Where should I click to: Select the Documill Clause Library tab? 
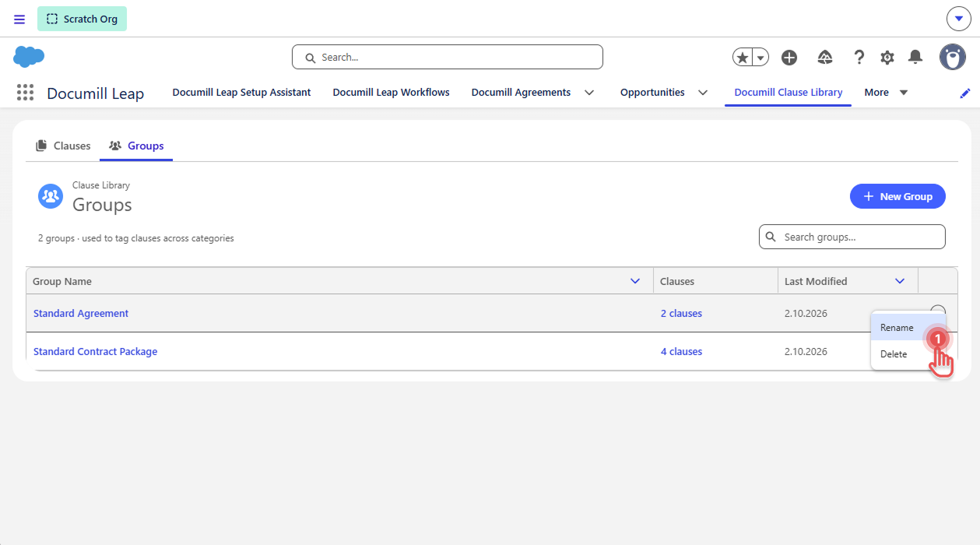(x=789, y=93)
